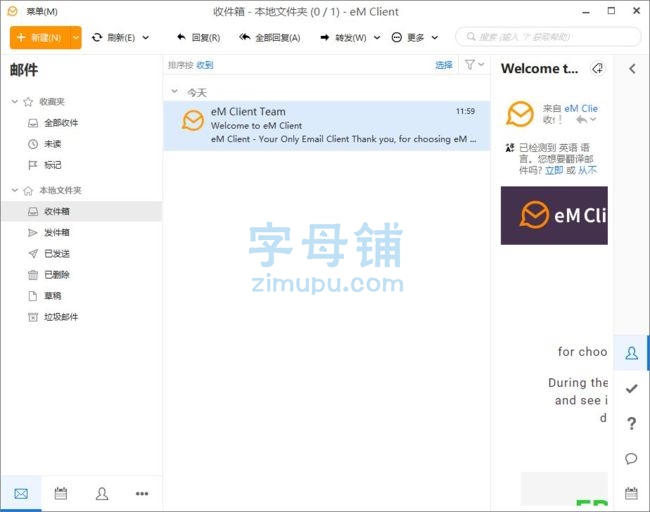Switch to the Mail view icon
650x512 pixels.
21,493
